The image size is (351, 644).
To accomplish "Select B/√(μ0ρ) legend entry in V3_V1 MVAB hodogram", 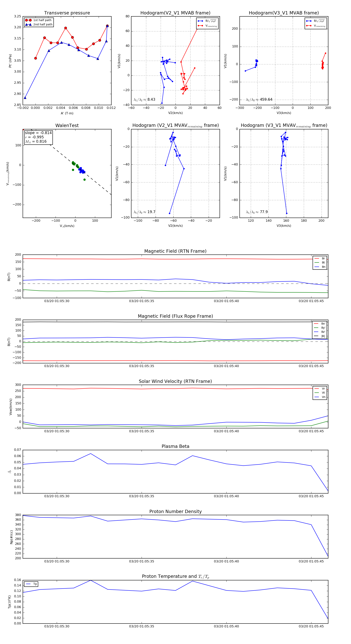I will (x=316, y=21).
